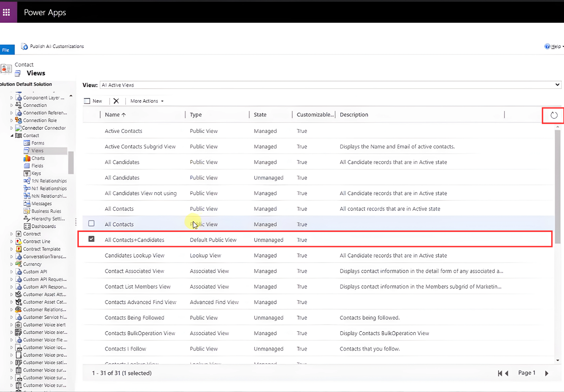564x392 pixels.
Task: Click the New view icon
Action: point(87,101)
